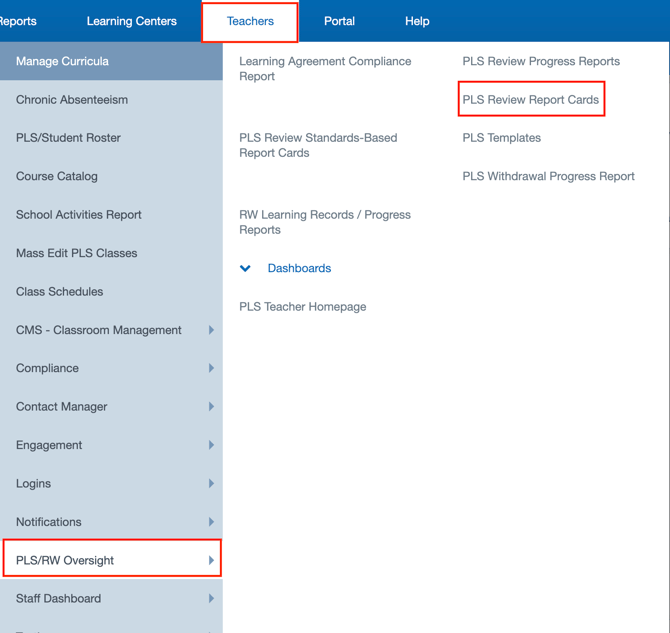Expand CMS - Classroom Management arrow
This screenshot has height=633, width=670.
pyautogui.click(x=211, y=330)
